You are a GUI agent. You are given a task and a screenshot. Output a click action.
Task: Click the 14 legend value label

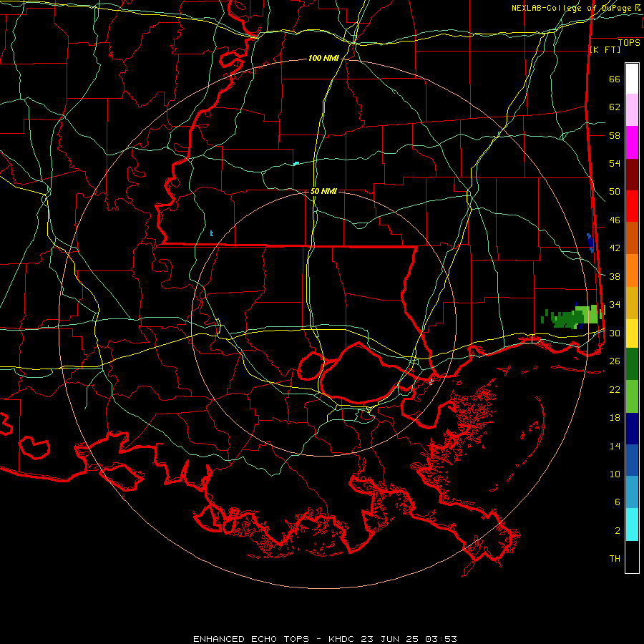pos(615,446)
